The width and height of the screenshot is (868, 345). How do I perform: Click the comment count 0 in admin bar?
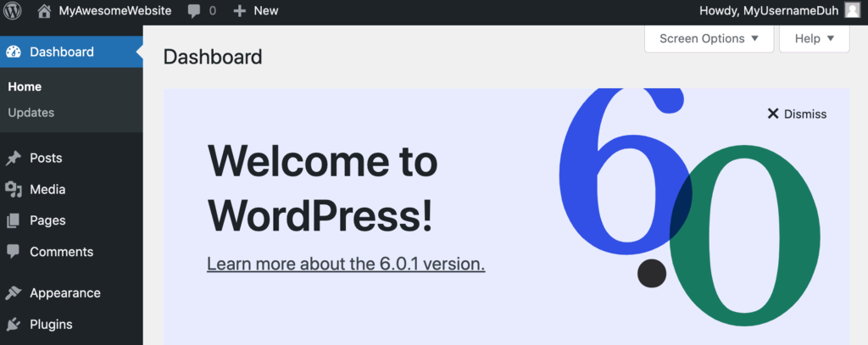coord(213,11)
